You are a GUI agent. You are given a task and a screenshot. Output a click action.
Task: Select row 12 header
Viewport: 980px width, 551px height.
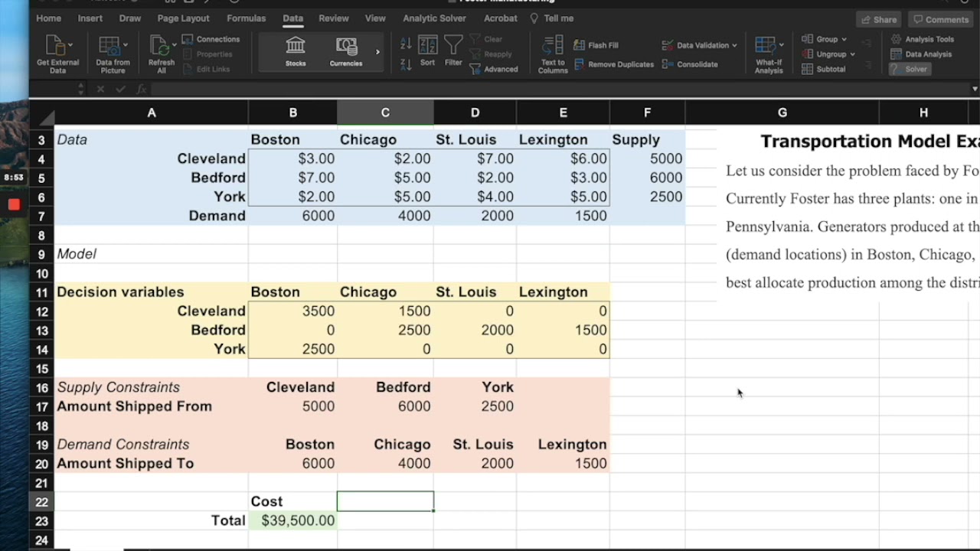[41, 311]
